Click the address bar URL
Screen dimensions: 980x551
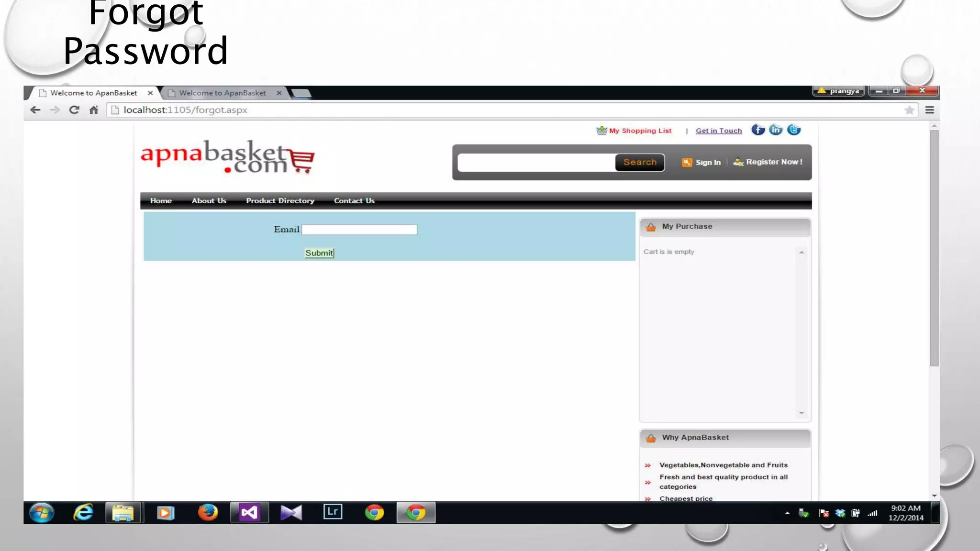coord(185,110)
